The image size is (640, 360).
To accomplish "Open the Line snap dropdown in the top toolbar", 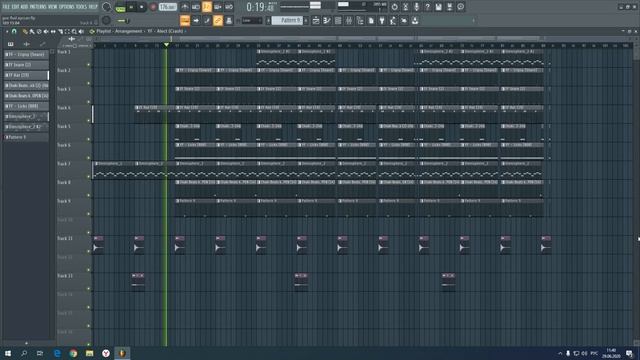I will tap(252, 20).
